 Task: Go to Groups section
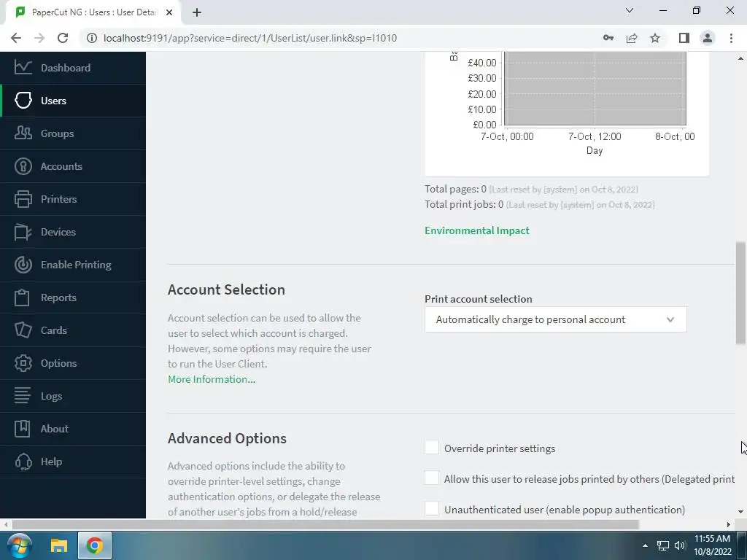tap(57, 133)
